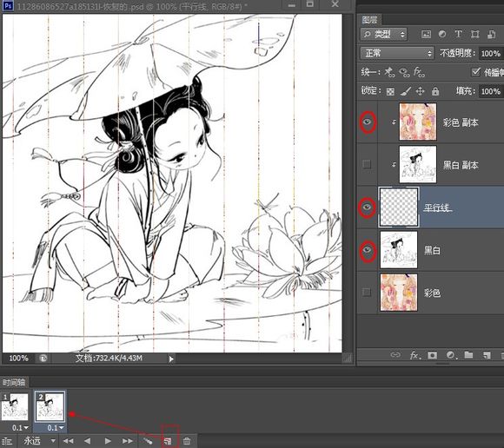Switch to the 时间轴 panel tab
504x448 pixels.
click(14, 382)
